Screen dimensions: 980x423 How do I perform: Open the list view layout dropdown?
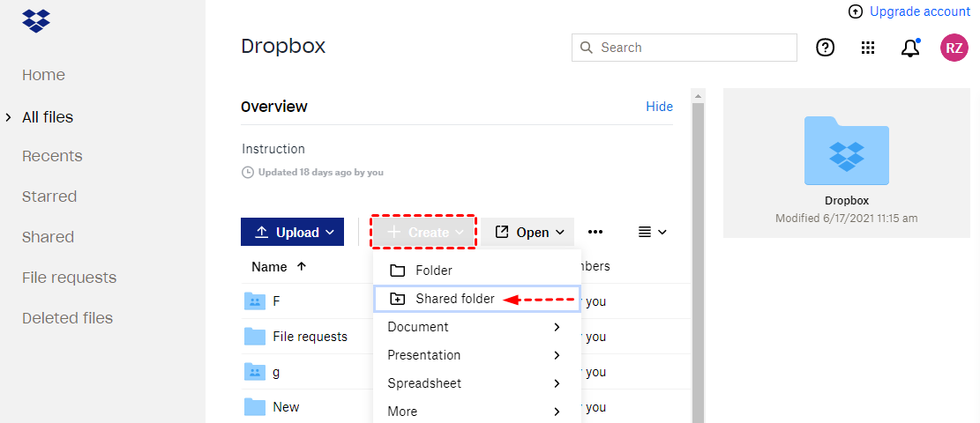click(652, 233)
